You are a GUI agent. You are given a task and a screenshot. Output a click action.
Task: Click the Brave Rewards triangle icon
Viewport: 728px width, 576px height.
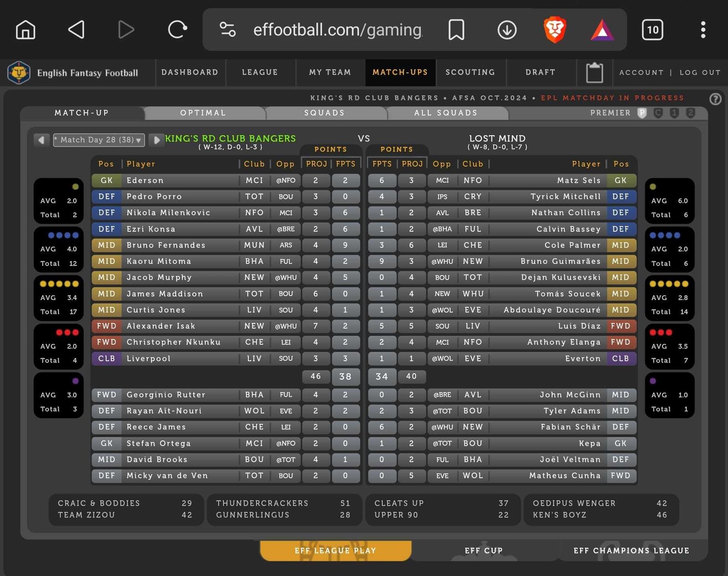coord(602,30)
